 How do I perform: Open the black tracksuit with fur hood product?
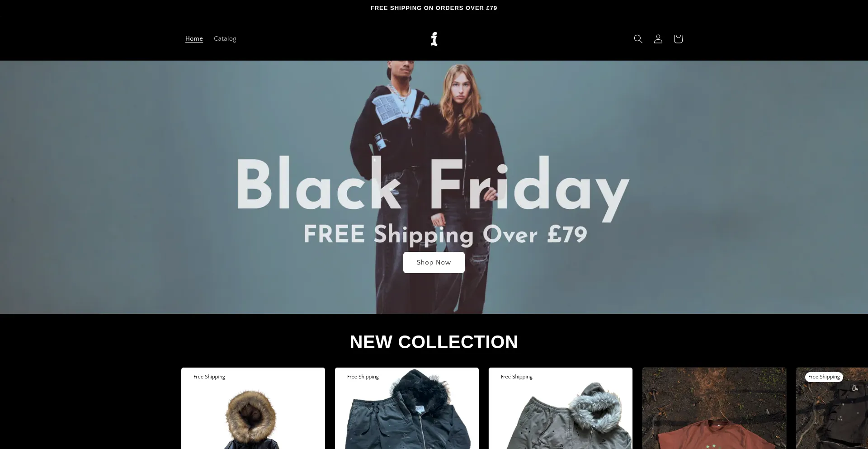click(407, 408)
